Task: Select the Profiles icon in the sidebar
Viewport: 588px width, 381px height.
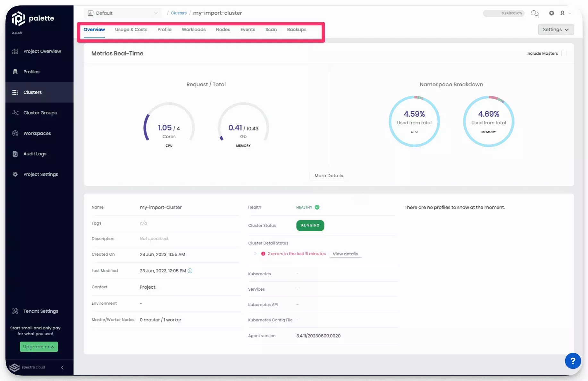Action: (15, 71)
